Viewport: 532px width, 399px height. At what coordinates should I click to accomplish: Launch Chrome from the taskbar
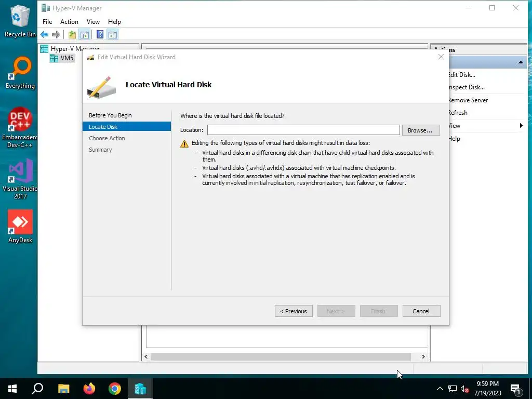pyautogui.click(x=115, y=389)
